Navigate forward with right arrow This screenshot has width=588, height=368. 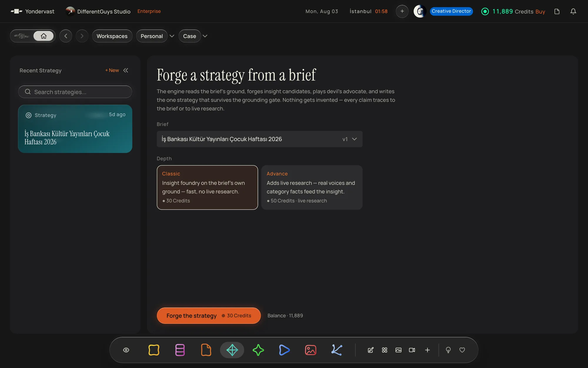coord(82,36)
